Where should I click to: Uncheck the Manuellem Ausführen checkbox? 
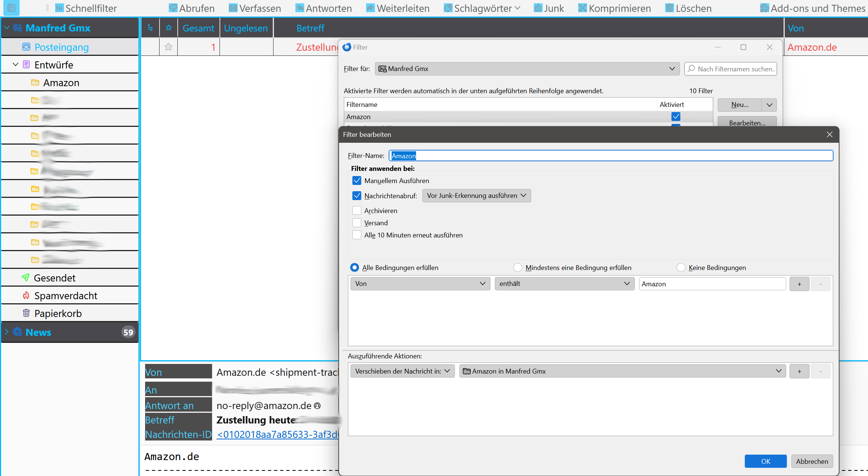click(356, 180)
